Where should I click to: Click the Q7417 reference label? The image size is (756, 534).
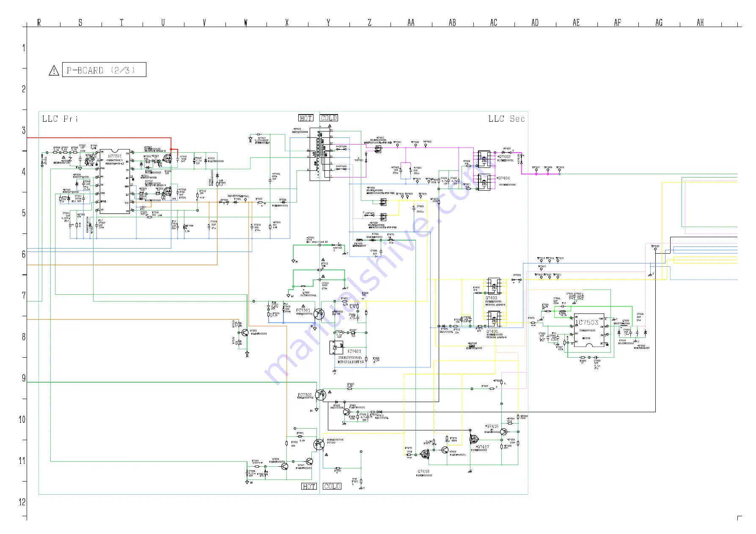482,447
